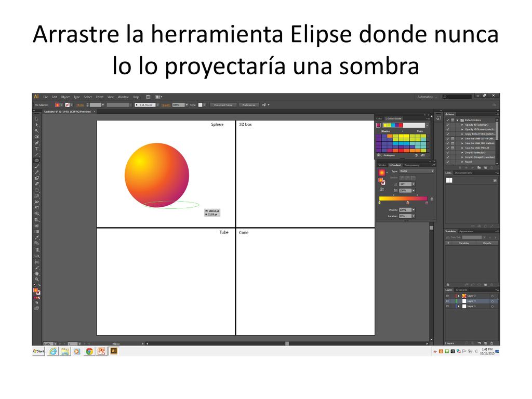Screen dimensions: 532x399
Task: Expand the Simplify (selection) action
Action: (462, 152)
